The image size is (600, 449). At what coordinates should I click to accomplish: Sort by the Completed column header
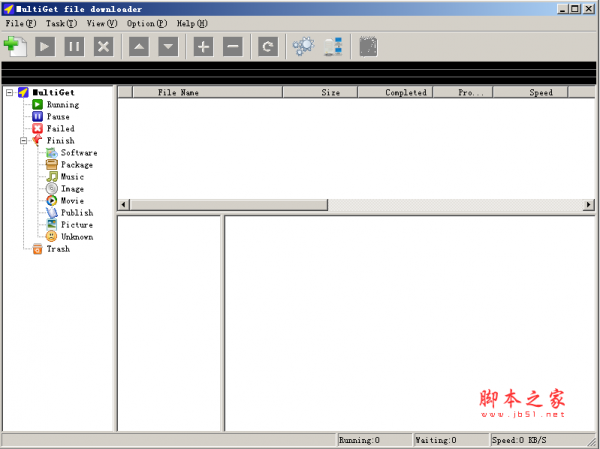pos(395,92)
